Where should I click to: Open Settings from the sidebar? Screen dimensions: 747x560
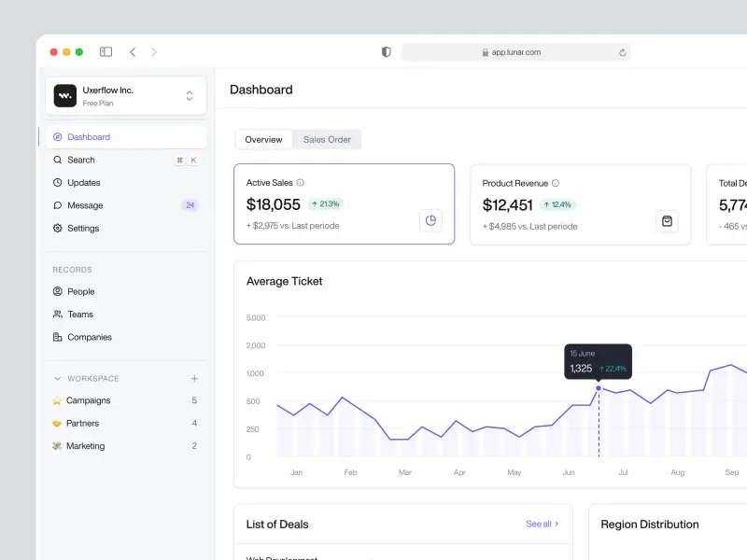click(x=83, y=229)
